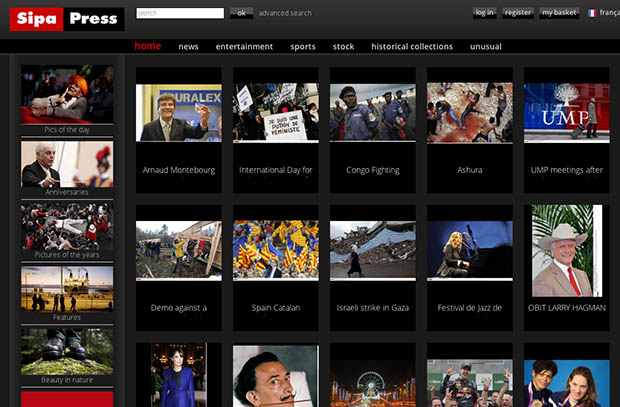Click the International Day for caption

(x=276, y=170)
